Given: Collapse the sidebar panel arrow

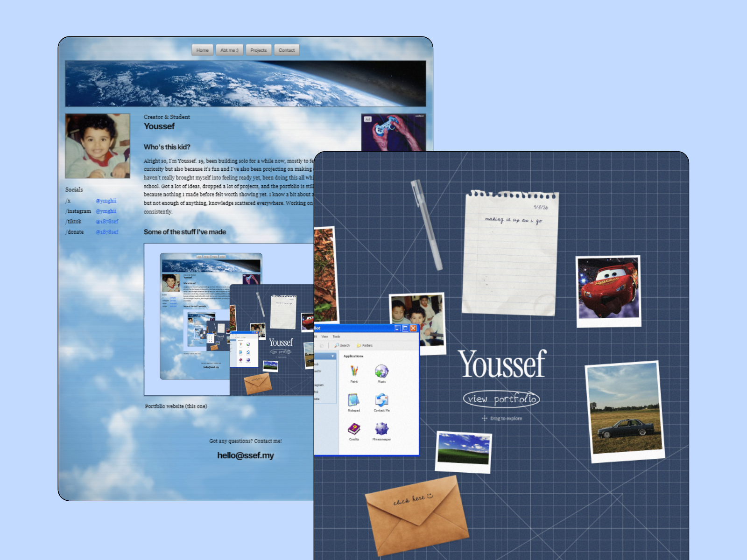Looking at the screenshot, I should tap(333, 357).
